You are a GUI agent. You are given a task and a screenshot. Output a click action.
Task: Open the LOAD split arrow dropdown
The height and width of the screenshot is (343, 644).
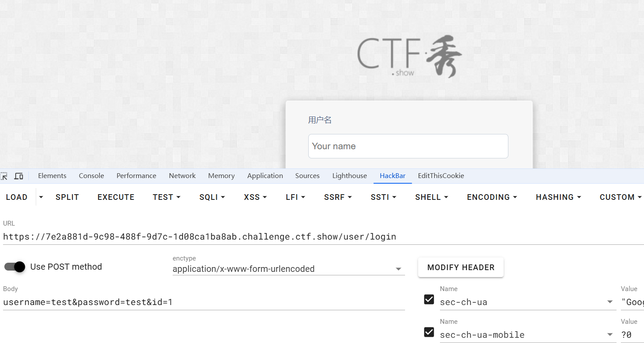coord(41,197)
